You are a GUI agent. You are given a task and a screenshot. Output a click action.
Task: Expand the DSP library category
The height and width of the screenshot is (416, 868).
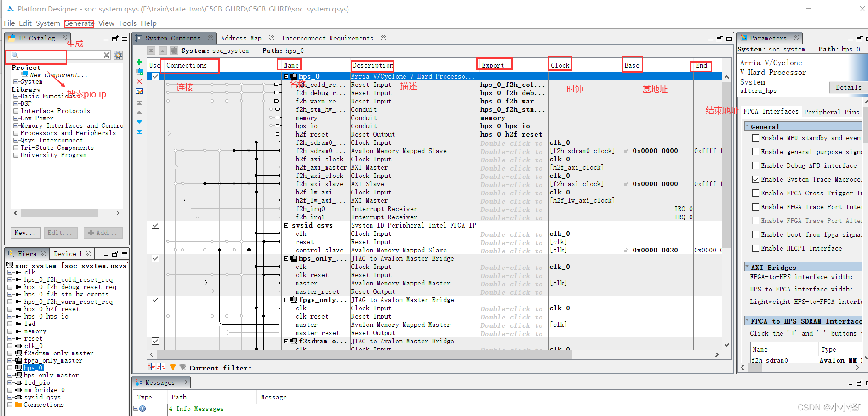(16, 104)
